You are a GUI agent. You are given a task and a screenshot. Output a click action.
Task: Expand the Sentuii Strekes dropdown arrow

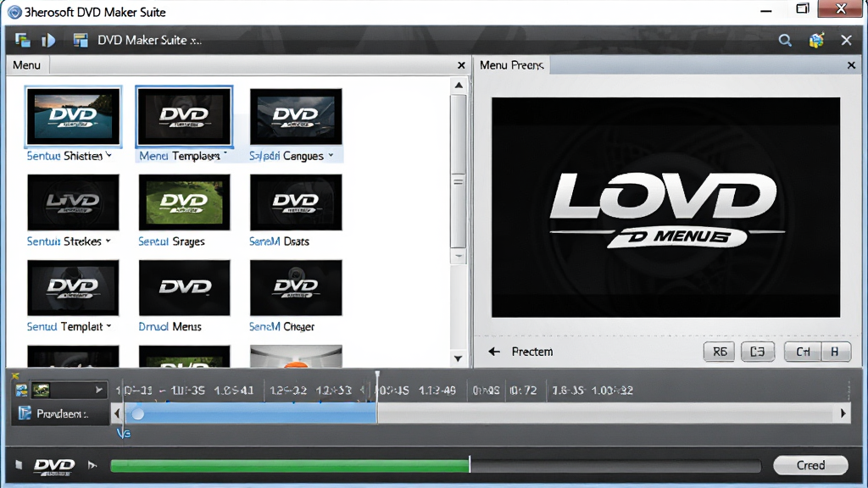coord(108,241)
